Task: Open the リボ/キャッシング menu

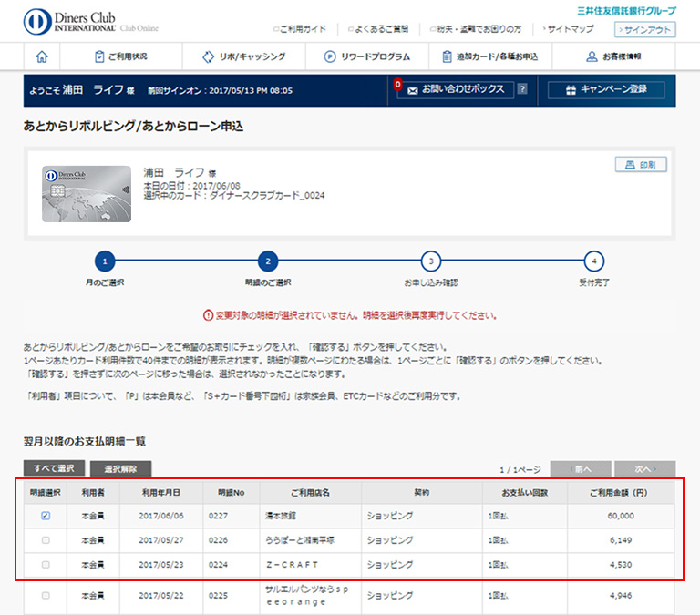Action: (x=243, y=56)
